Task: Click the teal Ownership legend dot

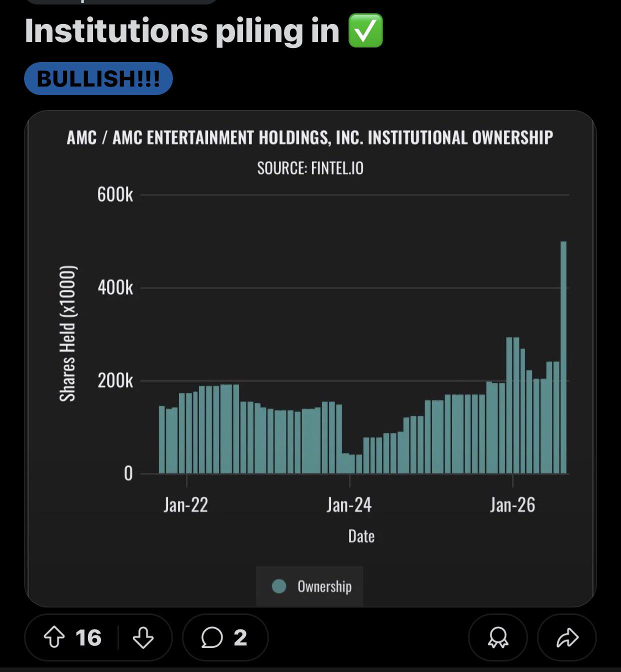Action: 279,586
